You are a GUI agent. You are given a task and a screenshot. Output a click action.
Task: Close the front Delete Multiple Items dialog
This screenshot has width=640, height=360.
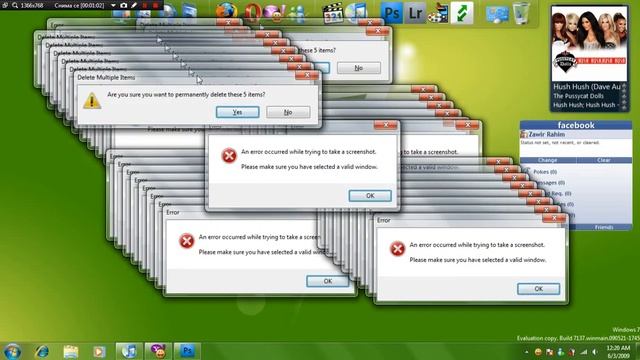tap(307, 76)
